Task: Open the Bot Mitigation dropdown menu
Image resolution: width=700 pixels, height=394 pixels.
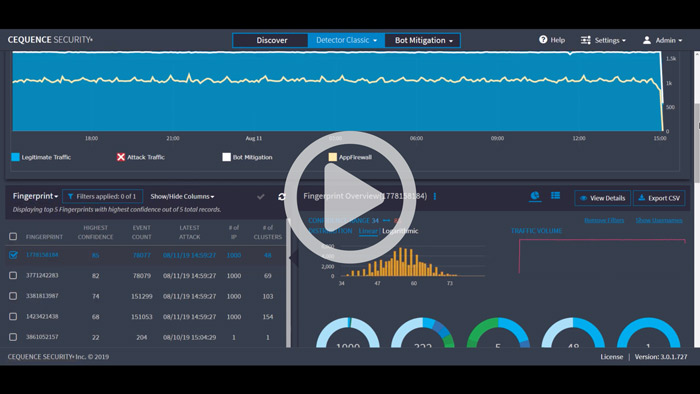Action: coord(423,40)
